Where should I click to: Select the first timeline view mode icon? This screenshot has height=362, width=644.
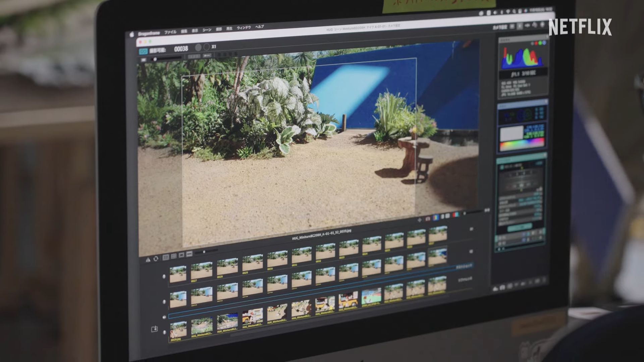coord(166,257)
